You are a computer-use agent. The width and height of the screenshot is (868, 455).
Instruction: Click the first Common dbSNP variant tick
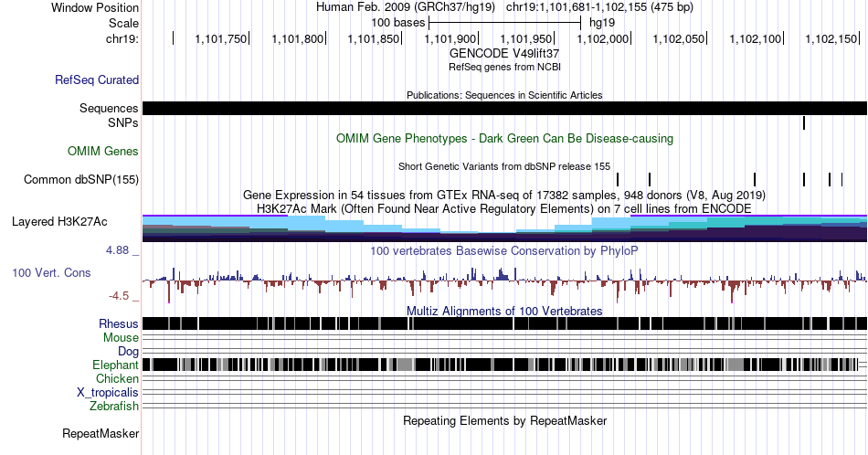(x=618, y=179)
